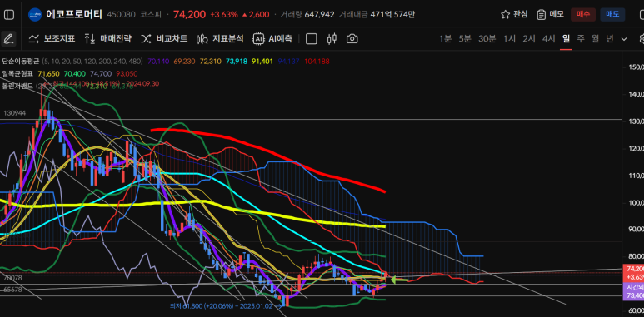The height and width of the screenshot is (317, 644).
Task: Click the 130944 horizontal line label
Action: coord(15,113)
